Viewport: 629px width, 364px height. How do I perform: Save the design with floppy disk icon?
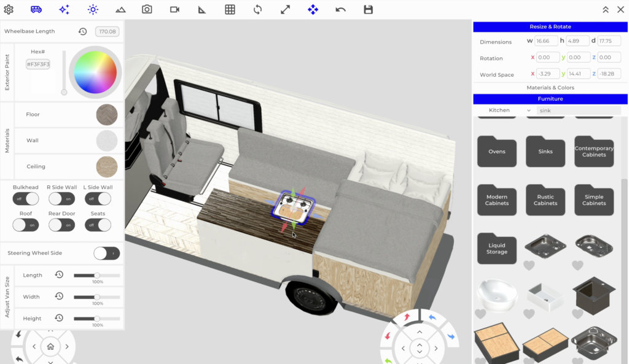pos(369,9)
